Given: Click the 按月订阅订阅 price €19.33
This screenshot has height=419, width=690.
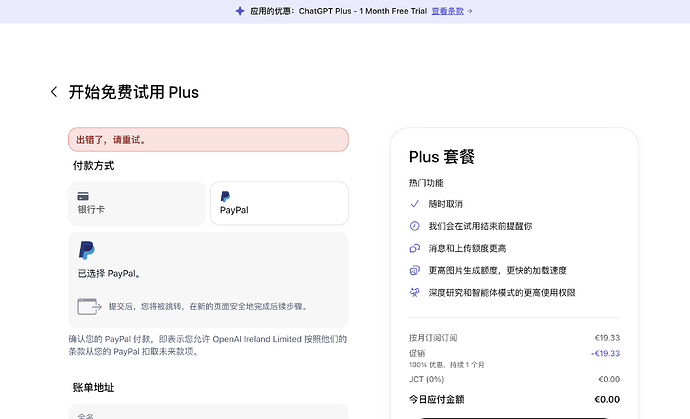Looking at the screenshot, I should tap(607, 338).
